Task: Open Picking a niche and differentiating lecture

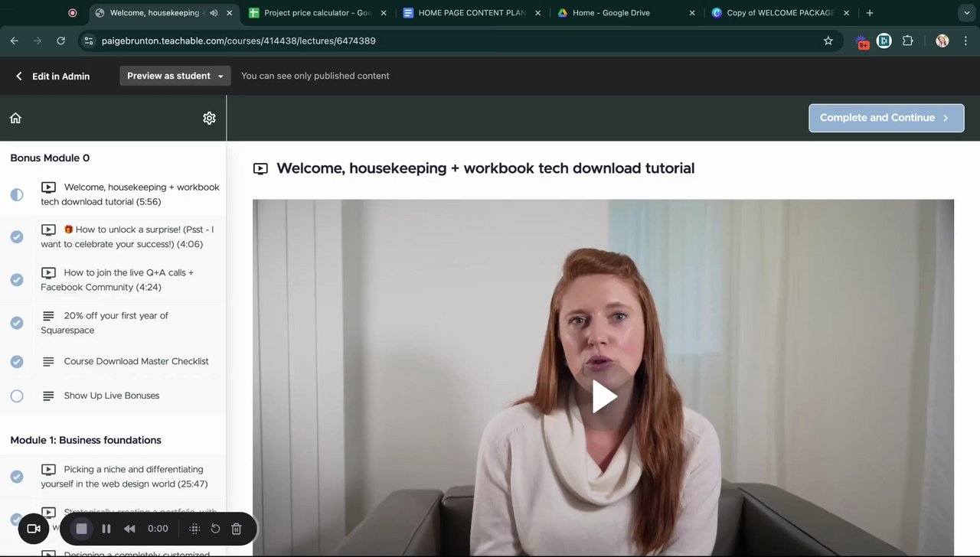Action: [124, 477]
